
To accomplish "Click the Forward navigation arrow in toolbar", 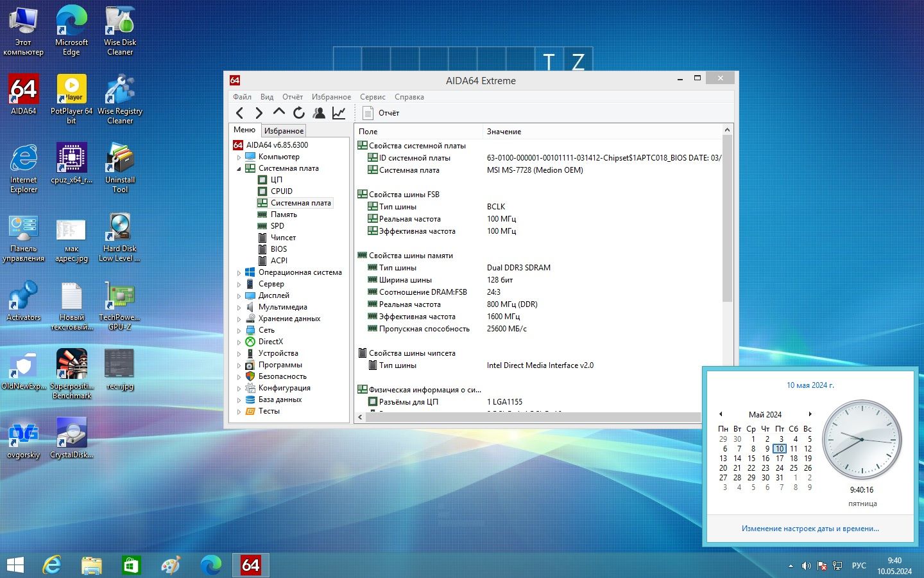I will 259,113.
